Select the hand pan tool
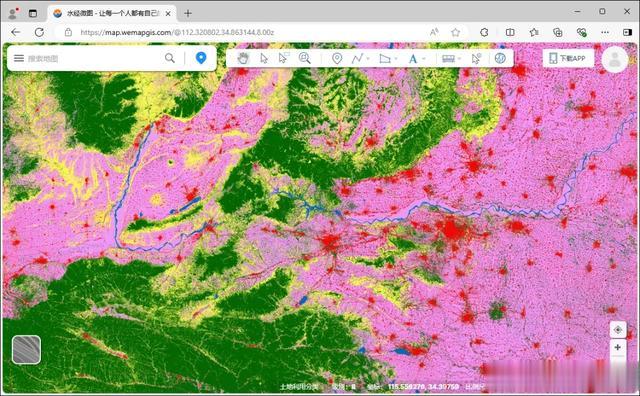This screenshot has height=396, width=640. [243, 58]
